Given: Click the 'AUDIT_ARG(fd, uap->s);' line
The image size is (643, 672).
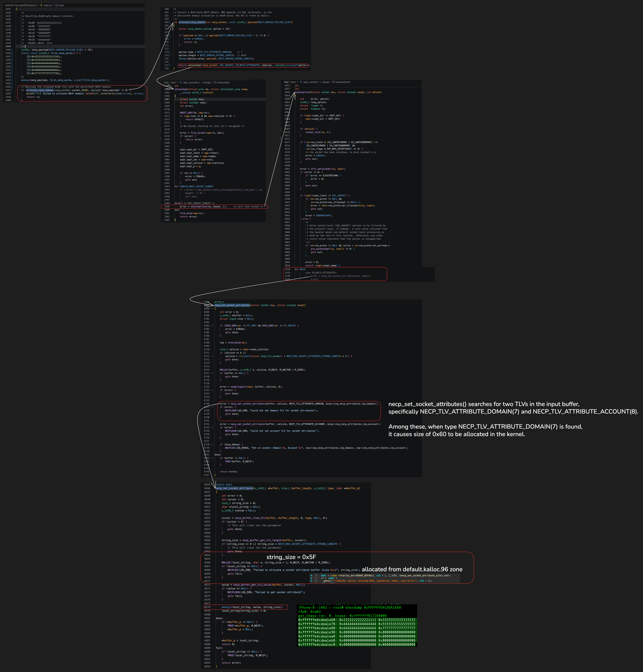Looking at the screenshot, I should pos(195,113).
